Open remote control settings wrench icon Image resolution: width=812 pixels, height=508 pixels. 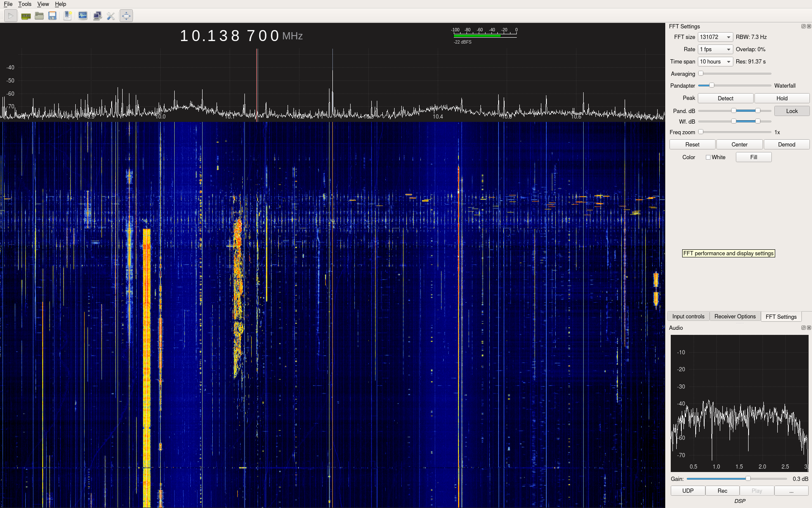(111, 16)
